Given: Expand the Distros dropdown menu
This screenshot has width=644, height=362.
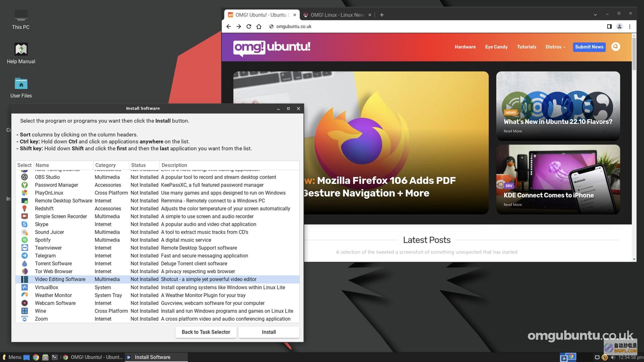Looking at the screenshot, I should pyautogui.click(x=555, y=47).
